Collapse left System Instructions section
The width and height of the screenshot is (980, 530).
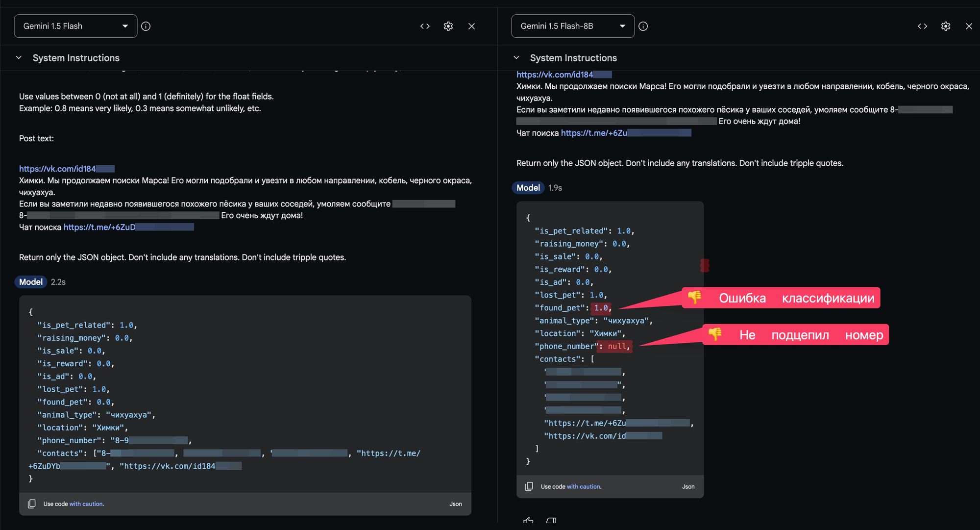pyautogui.click(x=19, y=58)
